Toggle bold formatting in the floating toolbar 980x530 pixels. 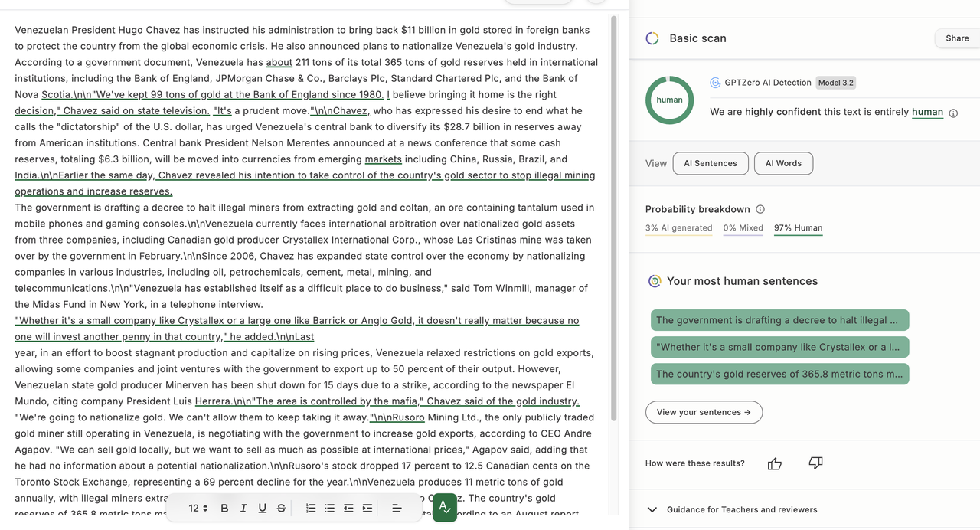coord(224,508)
